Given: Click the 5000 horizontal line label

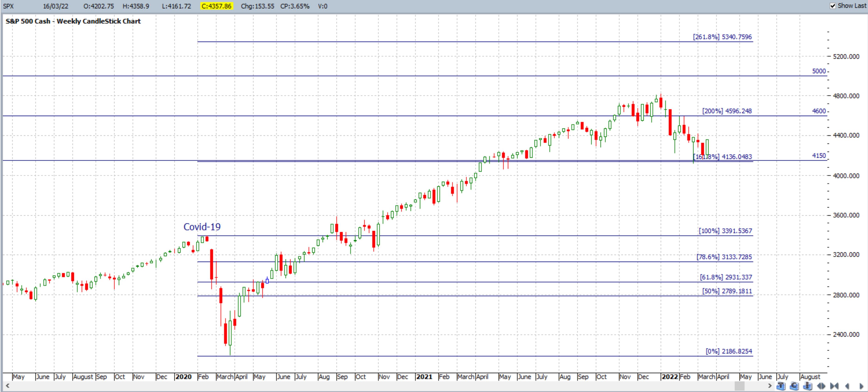Looking at the screenshot, I should (819, 71).
